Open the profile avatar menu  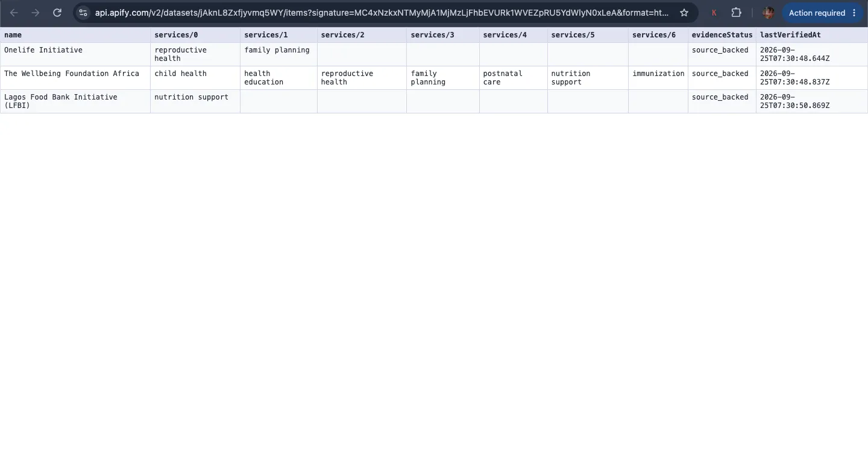(x=768, y=13)
